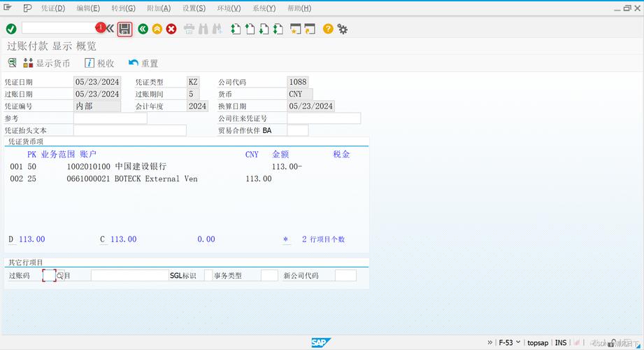Viewport: 644px width, 350px height.
Task: Click account number 1002010100
Action: (88, 167)
